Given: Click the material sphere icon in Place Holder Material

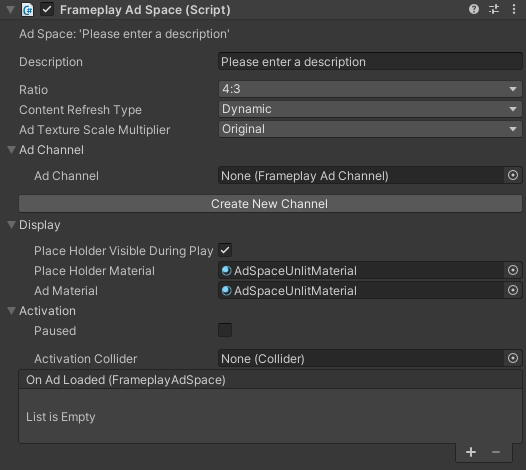Looking at the screenshot, I should 226,270.
